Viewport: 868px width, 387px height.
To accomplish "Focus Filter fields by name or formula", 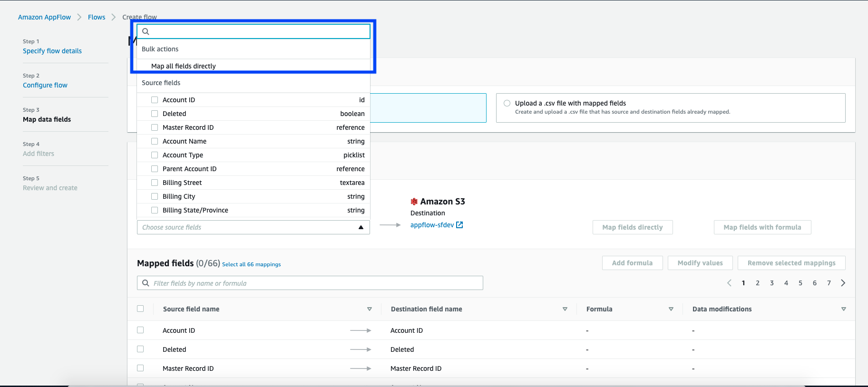I will 310,283.
